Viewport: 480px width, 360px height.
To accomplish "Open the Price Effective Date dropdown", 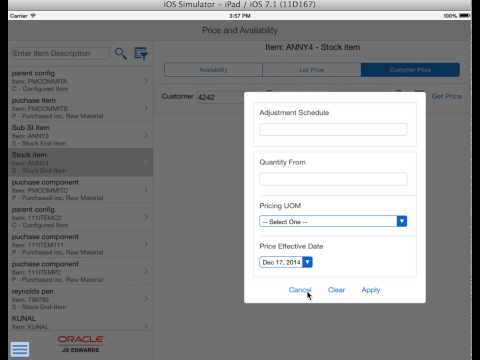I will point(286,262).
